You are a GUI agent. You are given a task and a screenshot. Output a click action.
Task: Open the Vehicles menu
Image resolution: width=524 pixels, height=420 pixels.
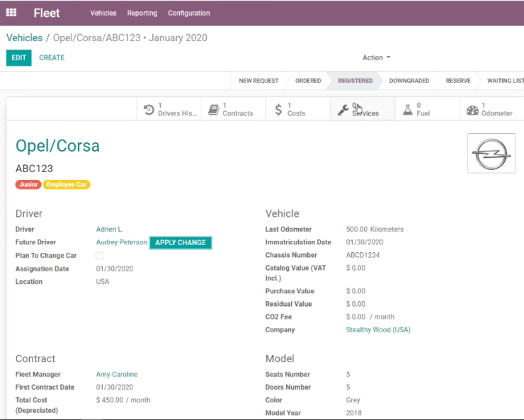point(103,13)
